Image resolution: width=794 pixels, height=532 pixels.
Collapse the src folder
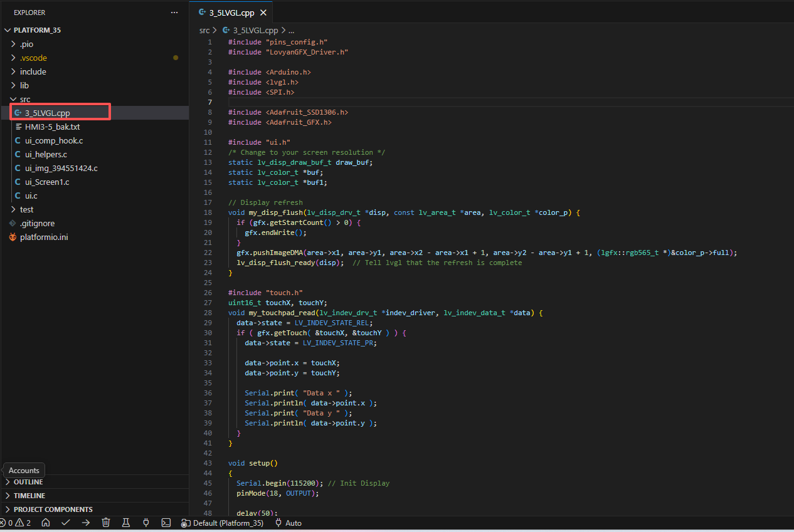[x=24, y=99]
